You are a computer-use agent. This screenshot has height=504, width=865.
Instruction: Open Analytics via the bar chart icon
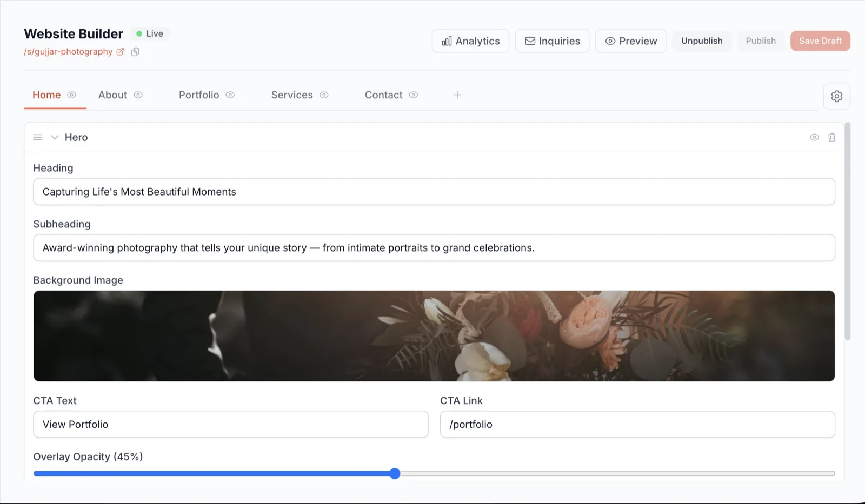pos(445,41)
